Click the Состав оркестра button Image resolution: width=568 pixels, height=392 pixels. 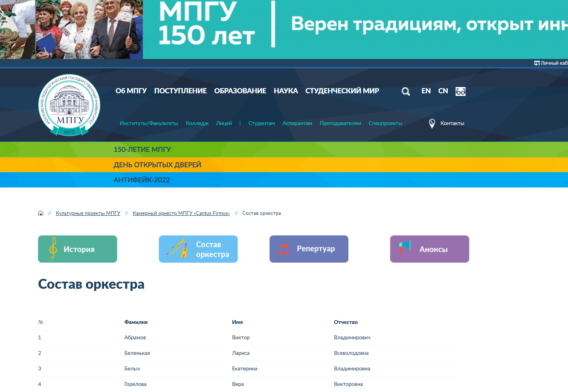(198, 249)
